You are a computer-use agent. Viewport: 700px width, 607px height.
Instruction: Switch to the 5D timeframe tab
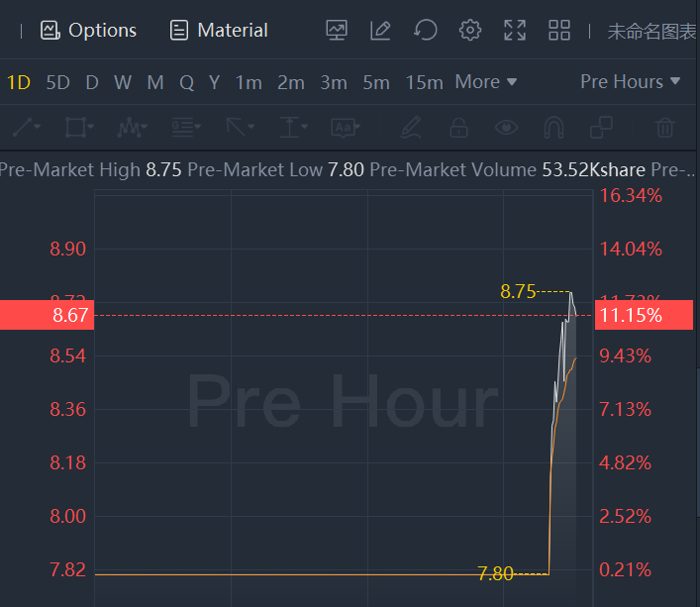(58, 82)
